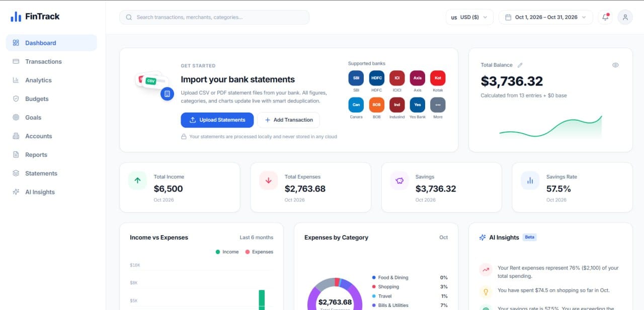Select the Canara bank icon
Image resolution: width=644 pixels, height=310 pixels.
pos(356,105)
